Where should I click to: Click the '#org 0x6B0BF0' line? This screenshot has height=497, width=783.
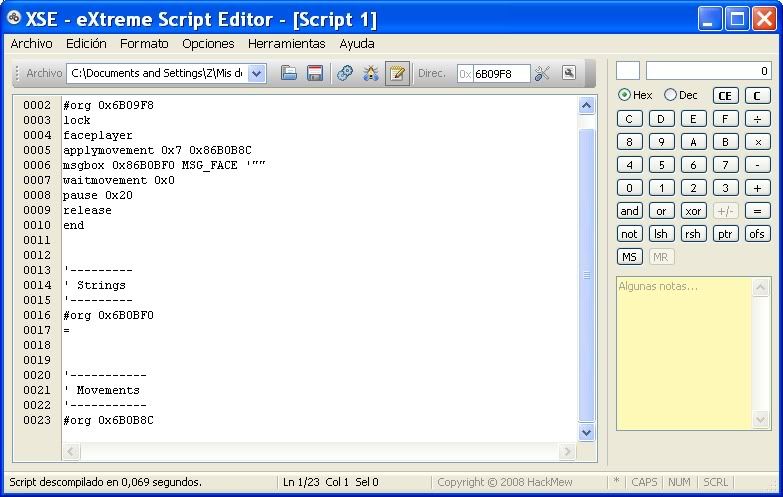point(108,315)
